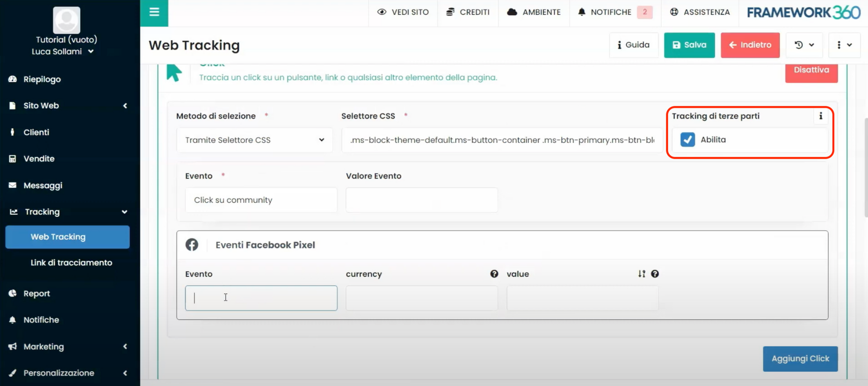Open the three-dots more options dropdown
Image resolution: width=868 pixels, height=386 pixels.
844,45
